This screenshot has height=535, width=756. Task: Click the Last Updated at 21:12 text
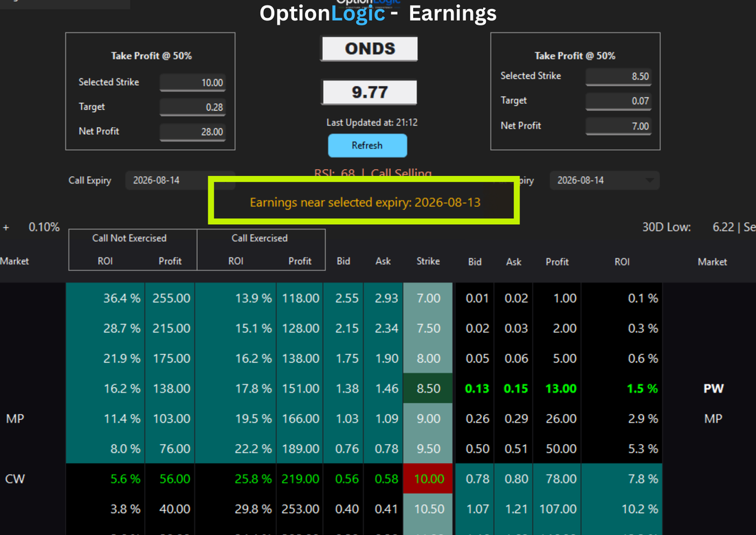[372, 122]
